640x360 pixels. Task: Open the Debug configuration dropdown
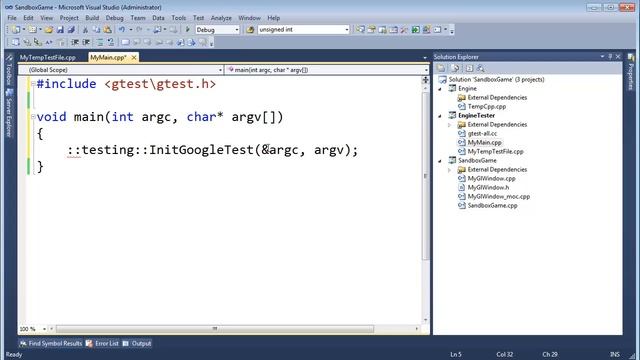(237, 30)
